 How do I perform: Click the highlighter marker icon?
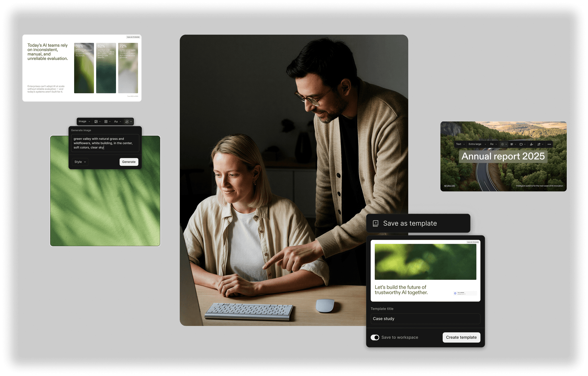pos(531,144)
